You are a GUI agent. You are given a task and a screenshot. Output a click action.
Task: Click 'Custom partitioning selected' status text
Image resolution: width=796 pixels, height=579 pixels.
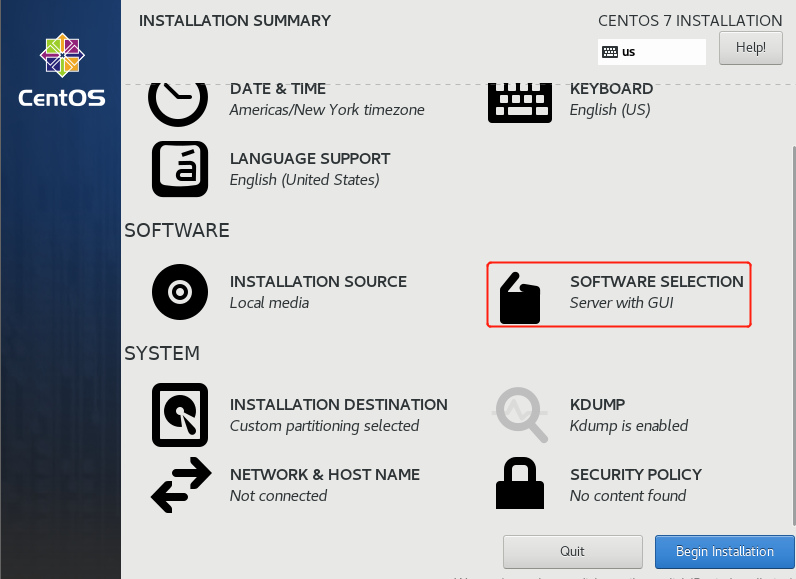click(324, 426)
